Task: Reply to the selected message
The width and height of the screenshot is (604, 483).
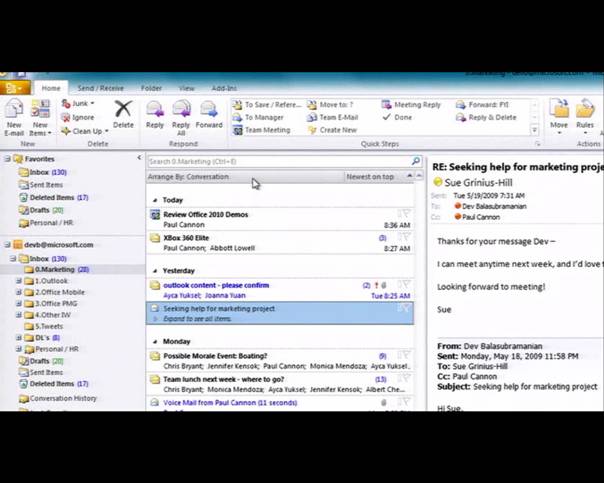Action: pos(155,114)
